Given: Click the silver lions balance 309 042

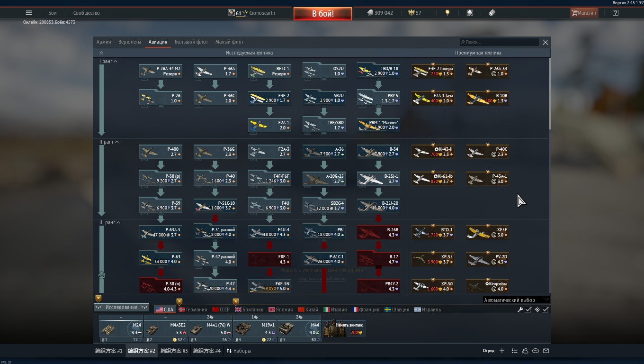Looking at the screenshot, I should 380,13.
